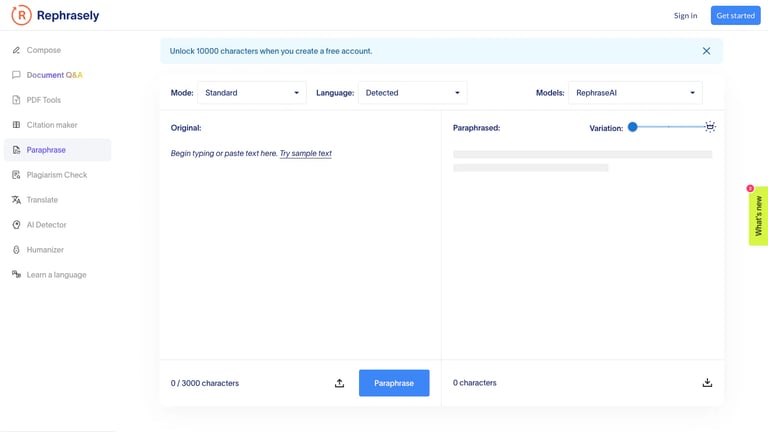Viewport: 768px width, 432px height.
Task: Click the Rephrasely logo
Action: pyautogui.click(x=55, y=15)
